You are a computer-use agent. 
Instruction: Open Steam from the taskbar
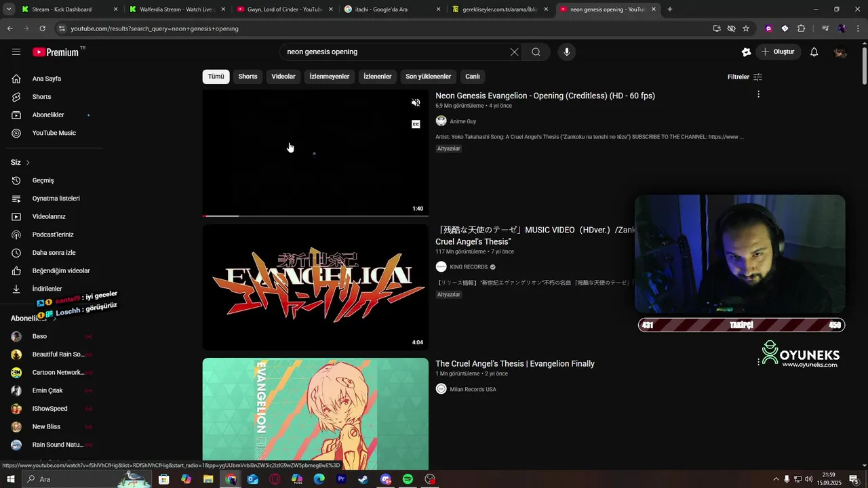click(363, 479)
